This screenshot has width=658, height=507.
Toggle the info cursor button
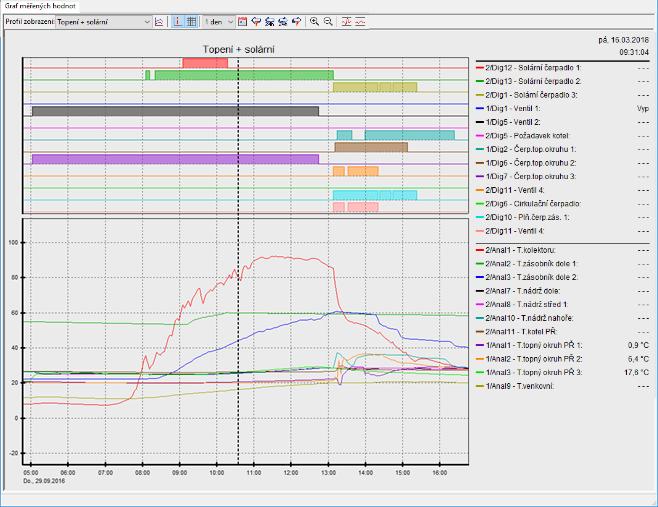coord(178,22)
